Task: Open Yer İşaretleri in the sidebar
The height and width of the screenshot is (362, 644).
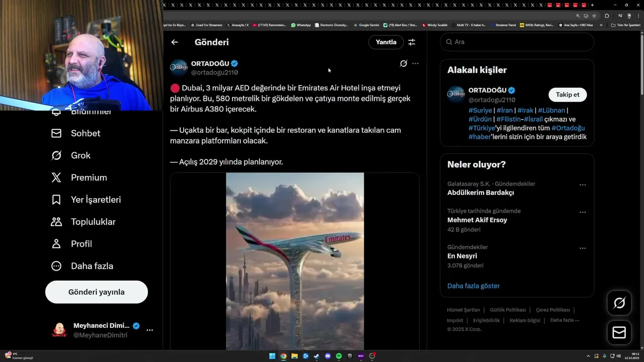Action: coord(86,200)
